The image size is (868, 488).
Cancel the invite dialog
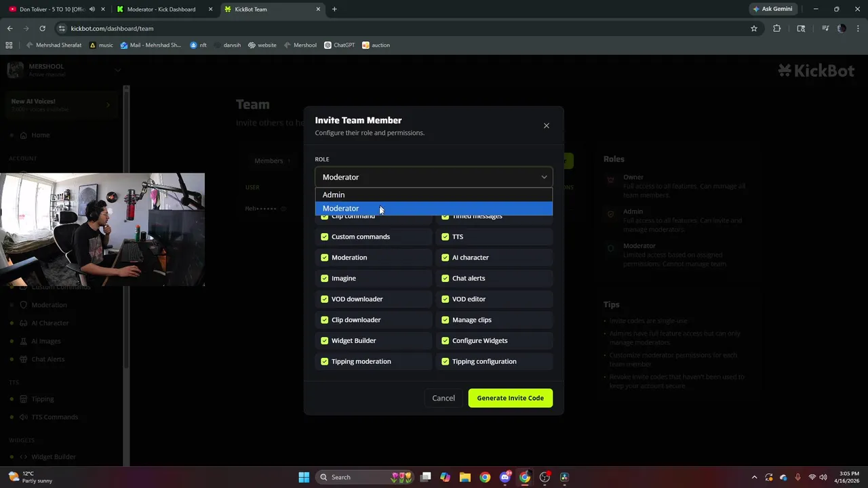443,398
